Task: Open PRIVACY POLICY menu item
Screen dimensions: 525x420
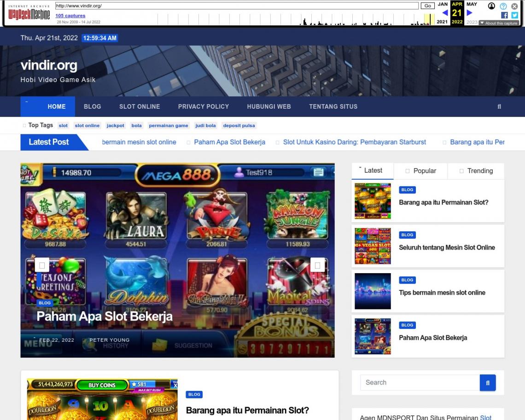Action: pos(204,106)
